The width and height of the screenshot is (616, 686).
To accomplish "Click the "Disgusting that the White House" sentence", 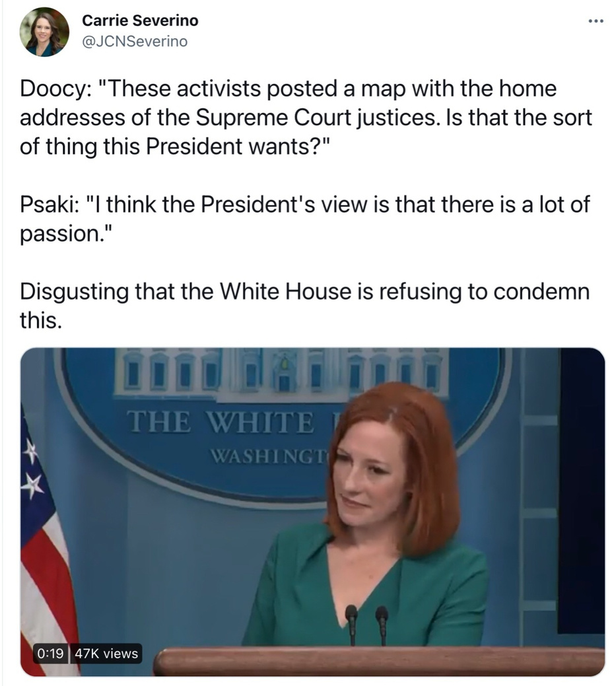I will 304,306.
